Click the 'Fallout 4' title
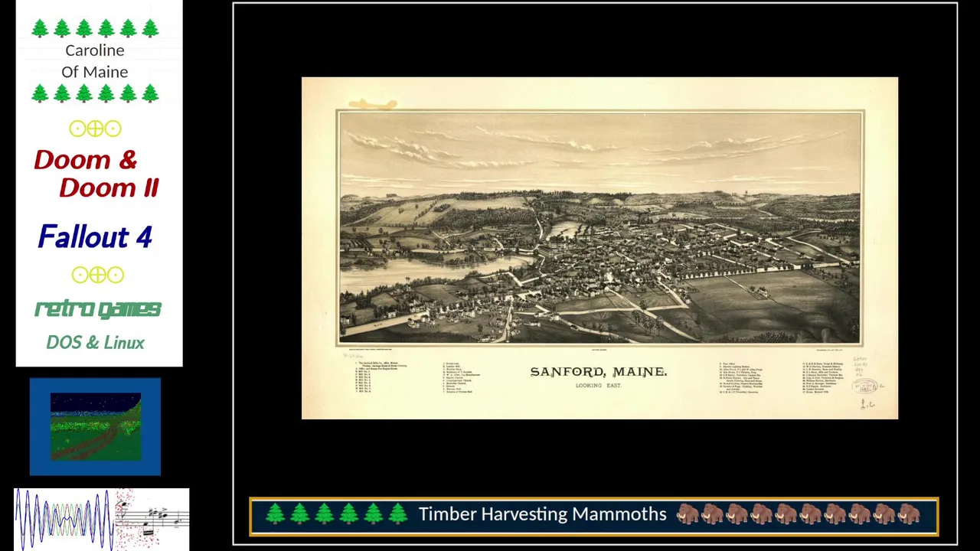The width and height of the screenshot is (980, 551). (x=95, y=236)
